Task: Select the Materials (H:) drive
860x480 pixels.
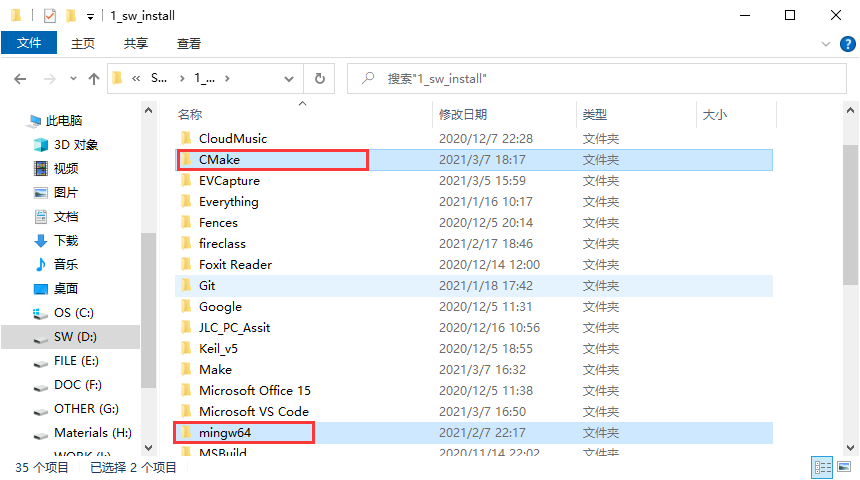Action: coord(93,433)
